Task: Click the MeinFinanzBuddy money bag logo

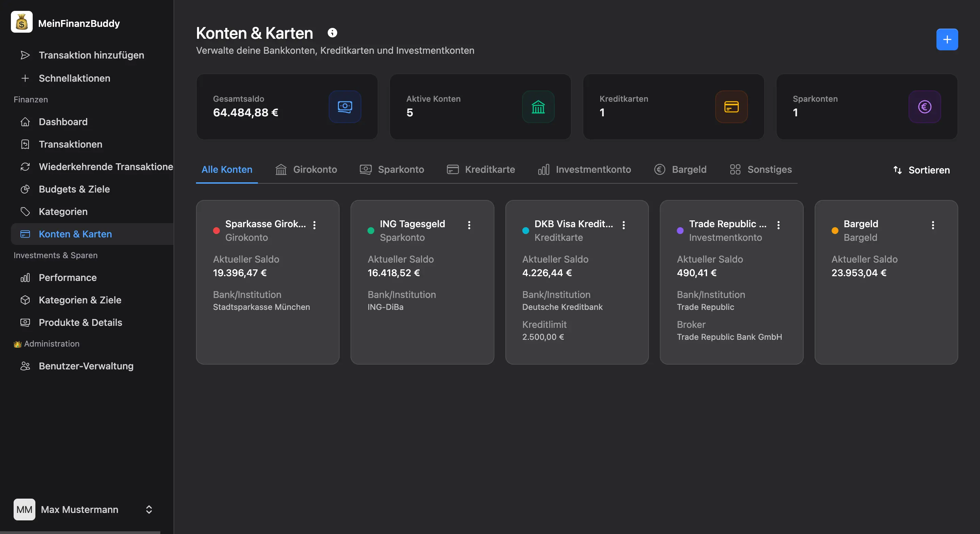Action: pyautogui.click(x=22, y=22)
